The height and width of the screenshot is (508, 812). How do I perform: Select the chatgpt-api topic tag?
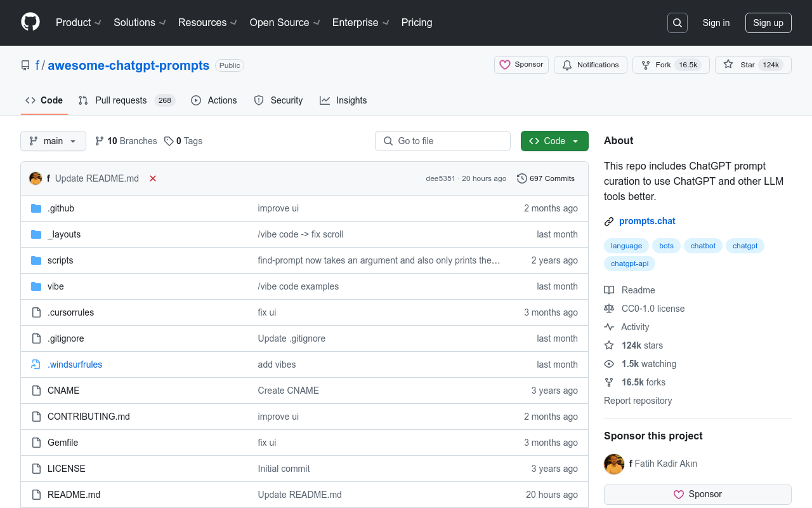coord(629,263)
